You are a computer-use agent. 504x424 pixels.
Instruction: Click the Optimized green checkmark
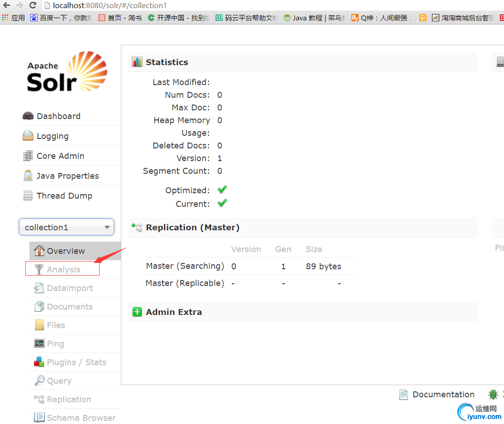pos(222,189)
